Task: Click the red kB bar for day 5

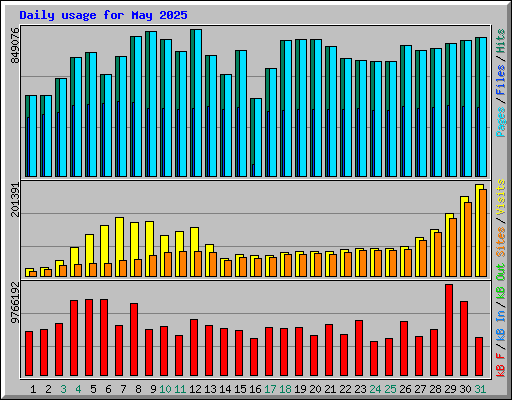Action: tap(89, 337)
